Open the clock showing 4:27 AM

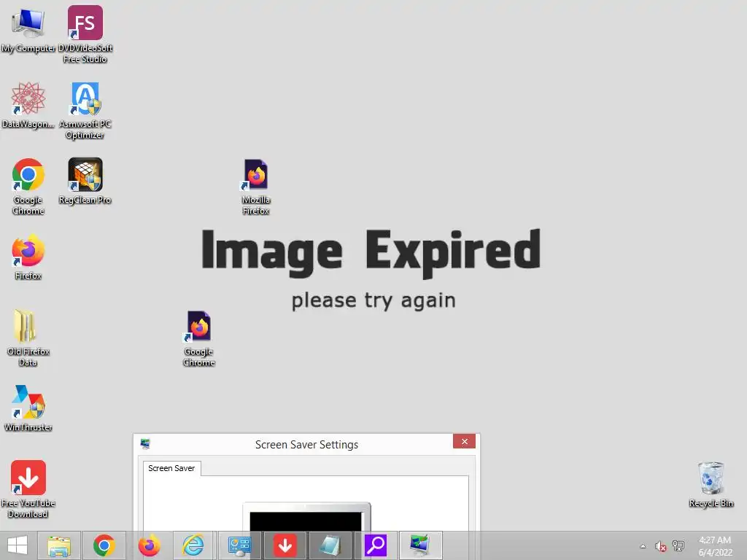tap(715, 546)
